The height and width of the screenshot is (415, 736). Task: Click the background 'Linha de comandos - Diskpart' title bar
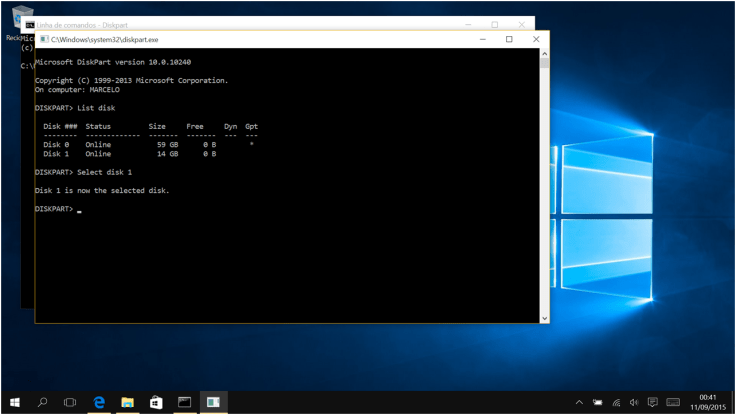tap(250, 24)
